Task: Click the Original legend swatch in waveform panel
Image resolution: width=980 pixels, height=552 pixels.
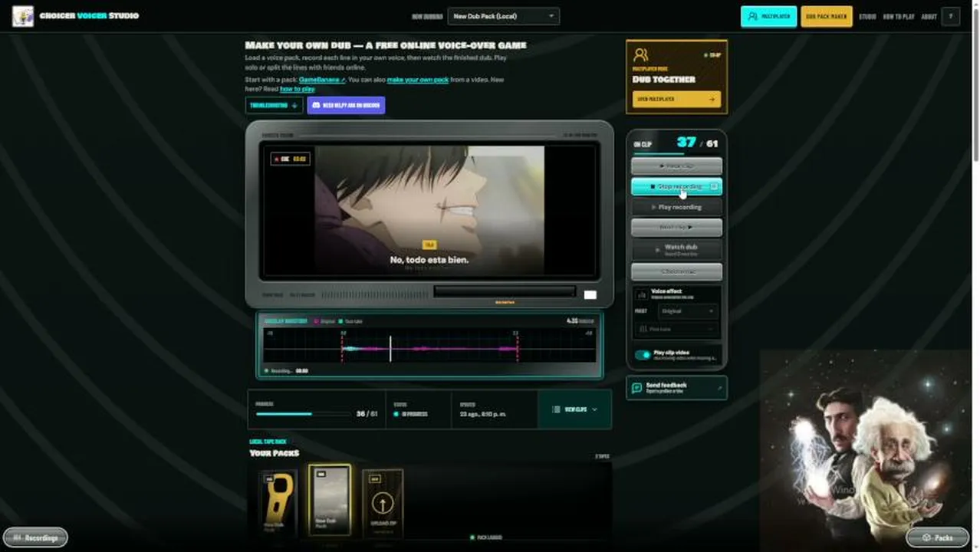Action: point(317,321)
